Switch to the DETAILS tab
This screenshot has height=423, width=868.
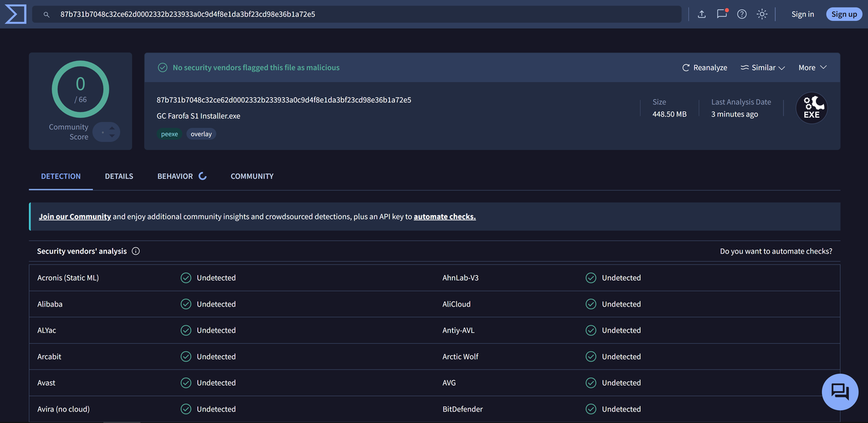119,176
